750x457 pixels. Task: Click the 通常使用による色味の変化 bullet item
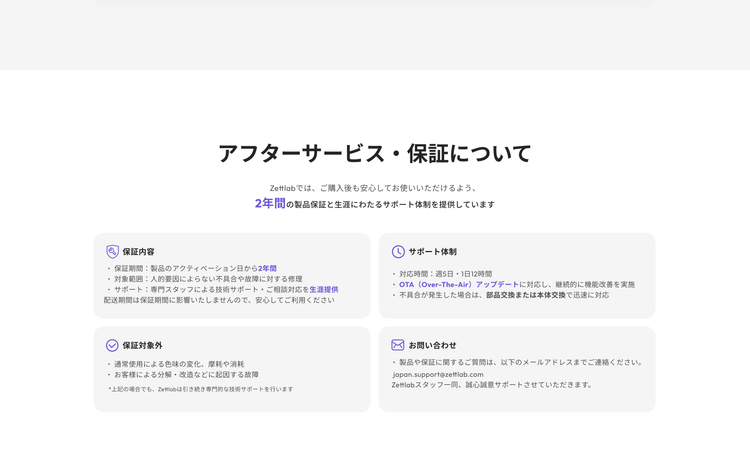(179, 364)
